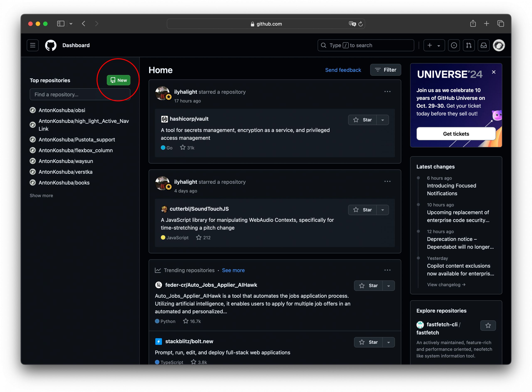Open AntonKoshuba/waysun repository
The image size is (532, 392).
pyautogui.click(x=66, y=161)
